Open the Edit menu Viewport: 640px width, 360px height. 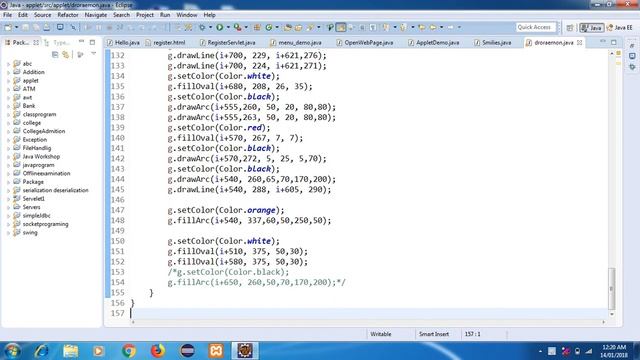[23, 15]
